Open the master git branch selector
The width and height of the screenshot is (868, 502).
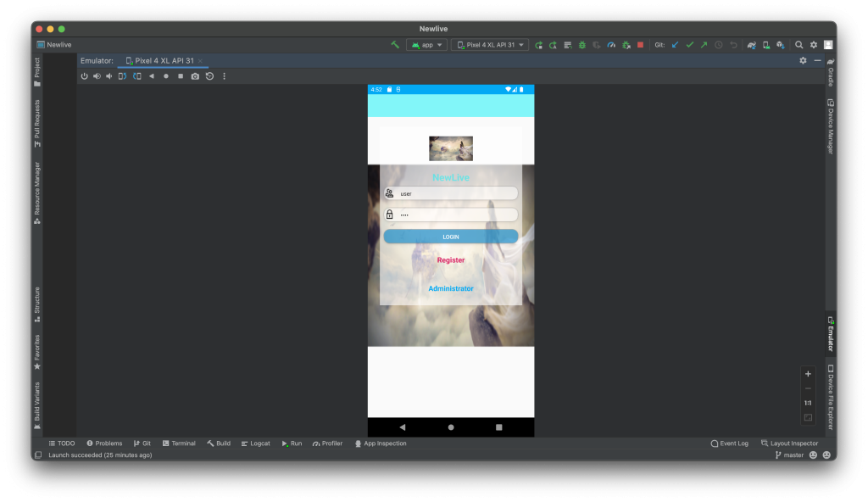[788, 455]
